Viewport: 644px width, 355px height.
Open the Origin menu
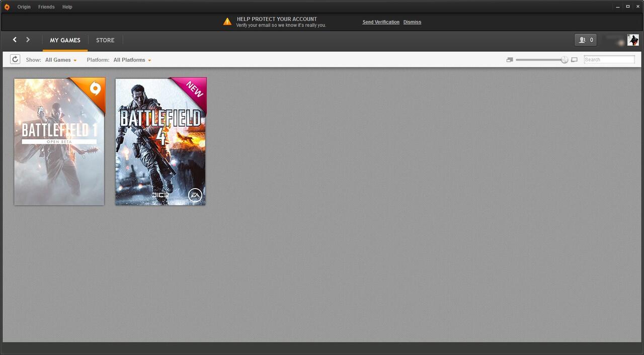click(24, 7)
